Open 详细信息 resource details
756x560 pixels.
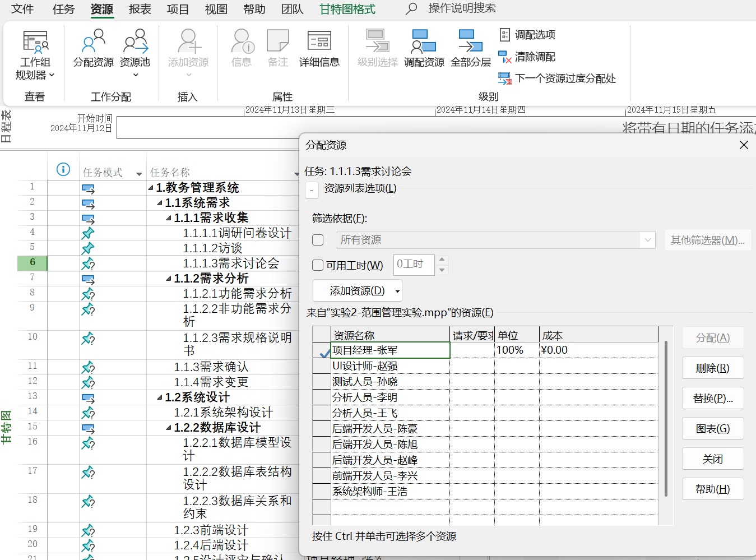[319, 49]
